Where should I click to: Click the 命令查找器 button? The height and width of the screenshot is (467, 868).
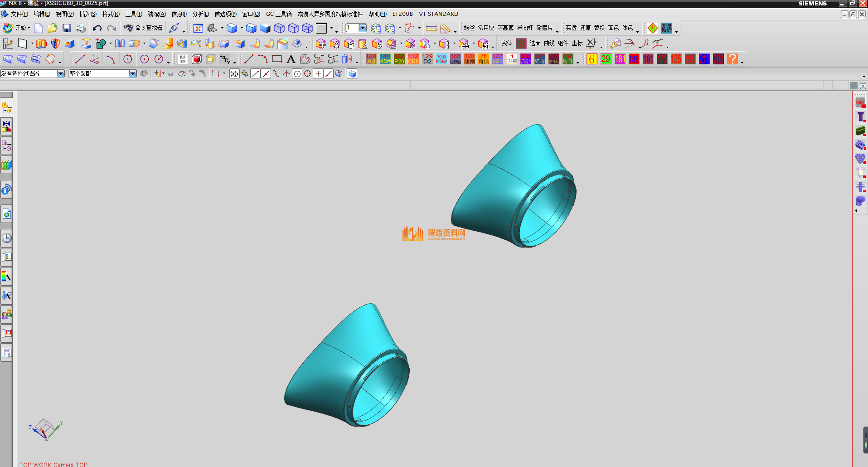tap(144, 28)
